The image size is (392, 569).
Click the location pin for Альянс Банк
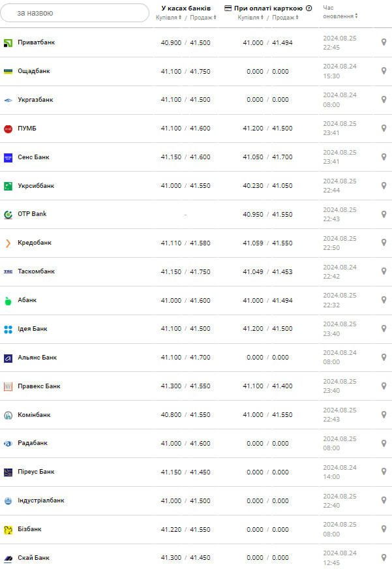coord(384,358)
